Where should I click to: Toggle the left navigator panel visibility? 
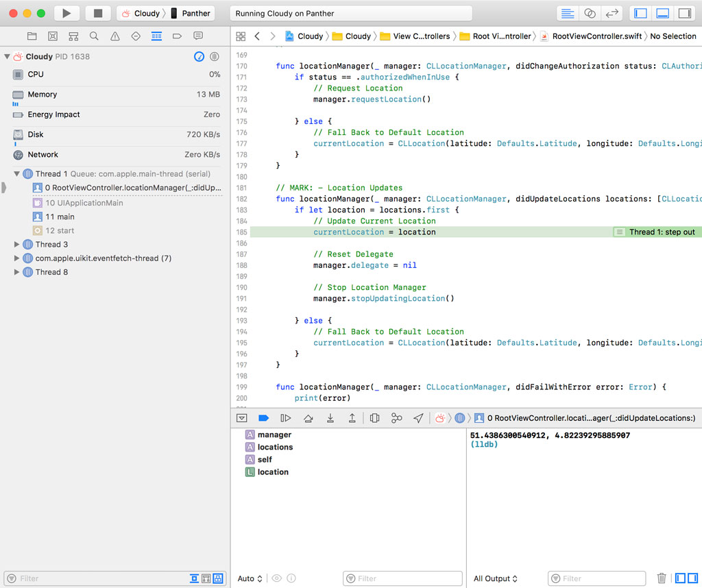point(641,13)
